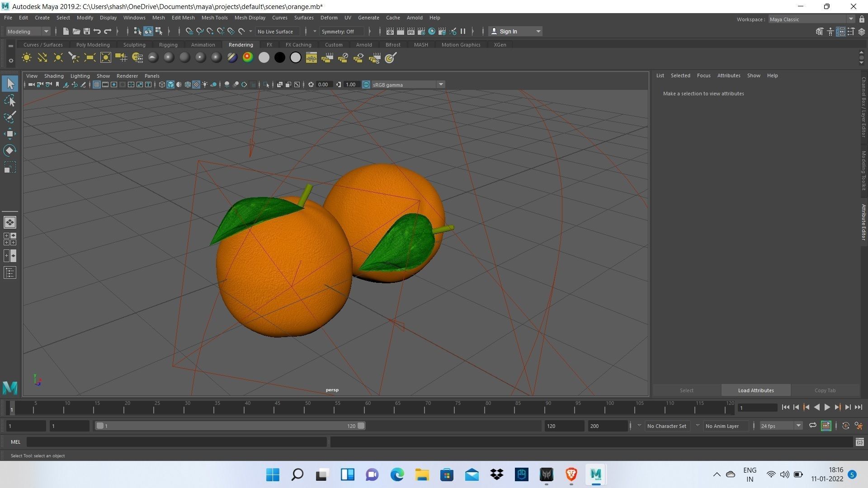The height and width of the screenshot is (488, 868).
Task: Open the Render Settings clapper icon
Action: point(421,31)
